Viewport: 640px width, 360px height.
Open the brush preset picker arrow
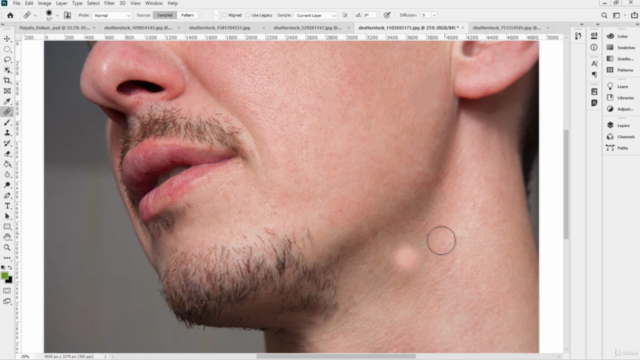pos(57,16)
